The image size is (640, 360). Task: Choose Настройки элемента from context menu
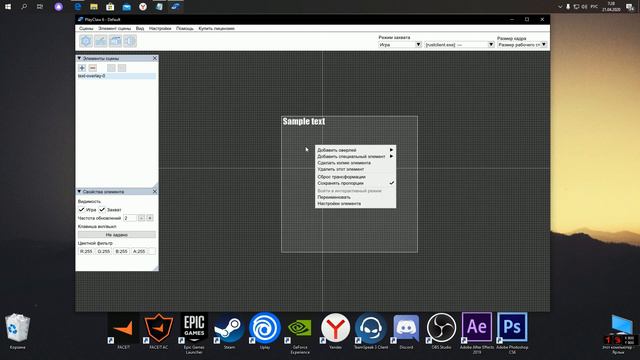click(x=356, y=203)
